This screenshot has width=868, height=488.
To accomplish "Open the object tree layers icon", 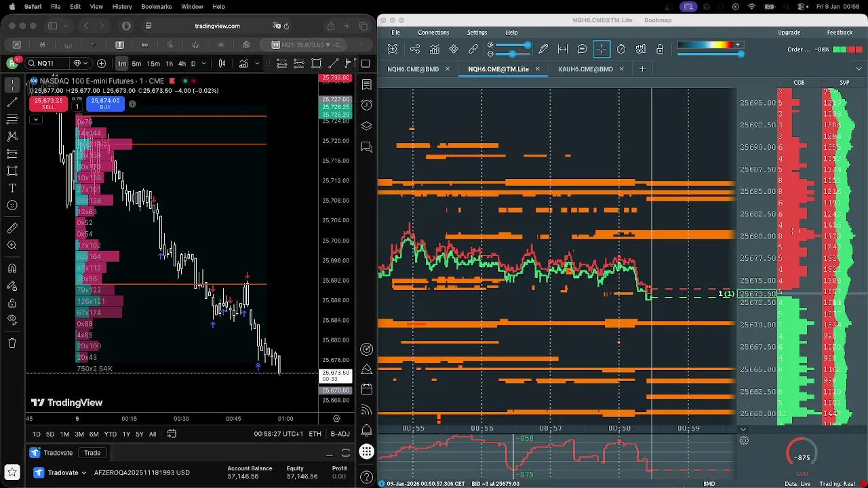I will pyautogui.click(x=367, y=126).
